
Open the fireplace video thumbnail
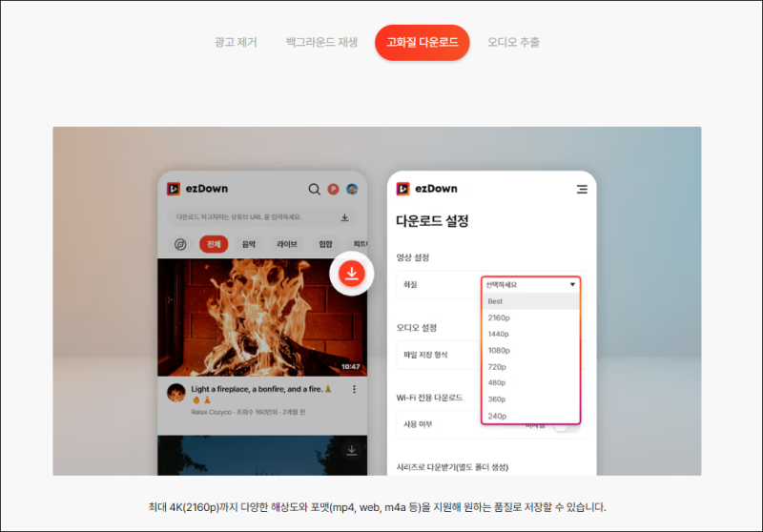point(262,317)
